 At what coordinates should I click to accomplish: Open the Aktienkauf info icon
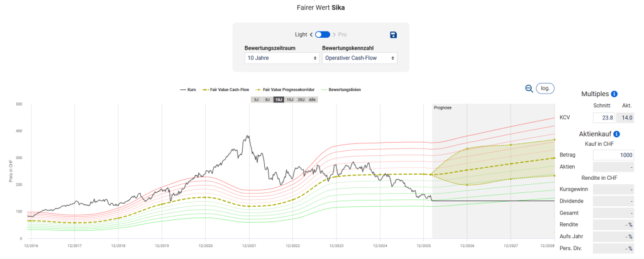(616, 134)
